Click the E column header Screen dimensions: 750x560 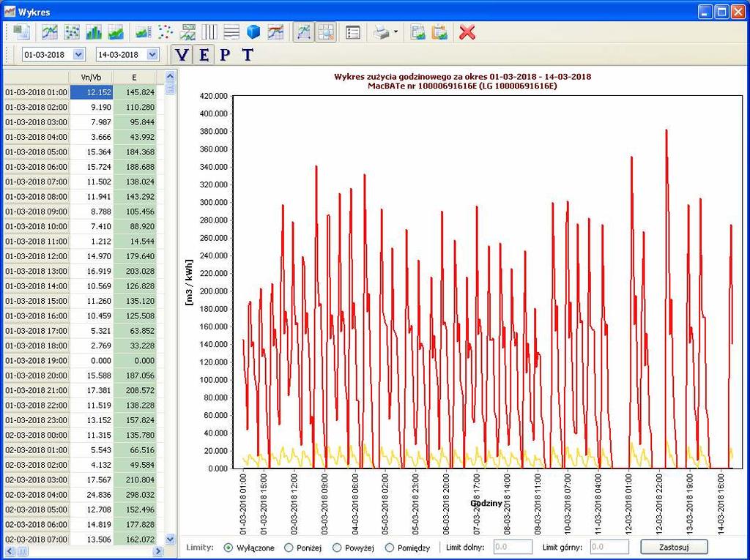pyautogui.click(x=135, y=78)
